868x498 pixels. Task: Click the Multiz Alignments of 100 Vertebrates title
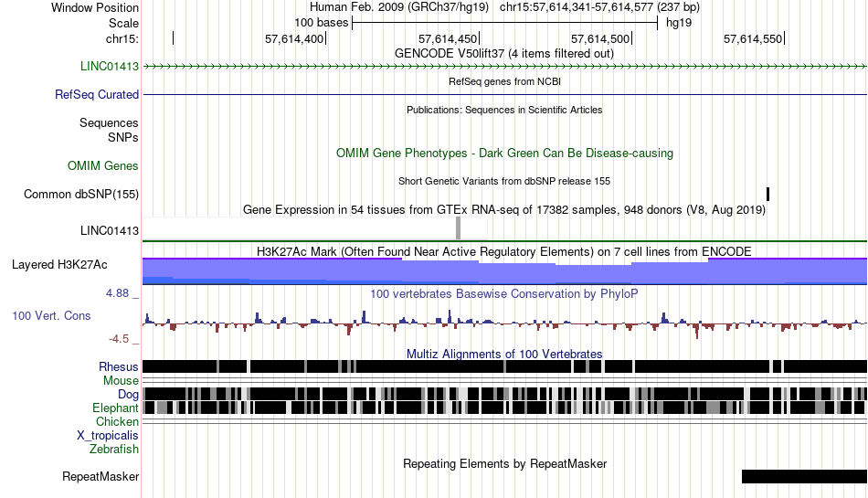pyautogui.click(x=504, y=355)
